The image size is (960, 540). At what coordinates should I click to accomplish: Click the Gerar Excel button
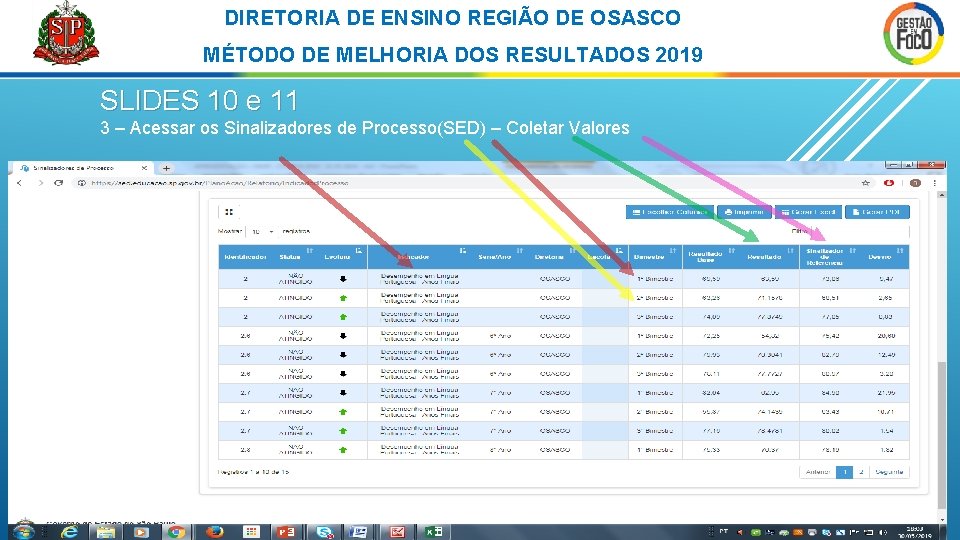click(x=808, y=212)
